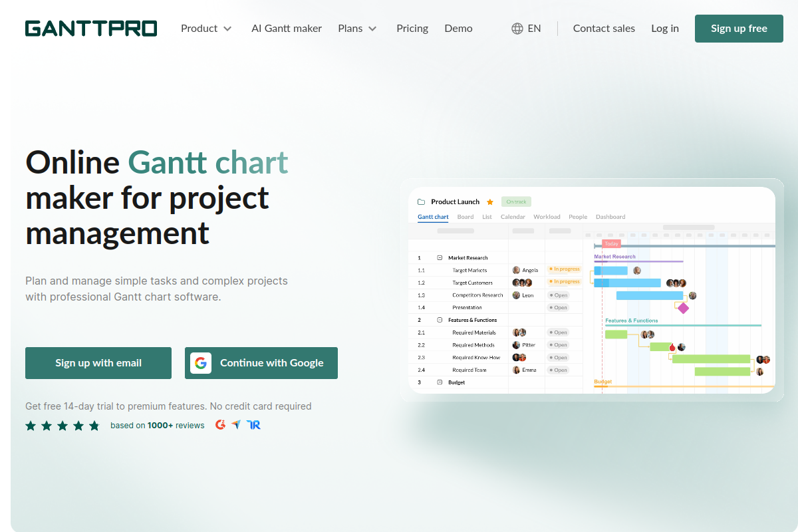Click Sign up with email button
The width and height of the screenshot is (798, 532).
click(98, 363)
